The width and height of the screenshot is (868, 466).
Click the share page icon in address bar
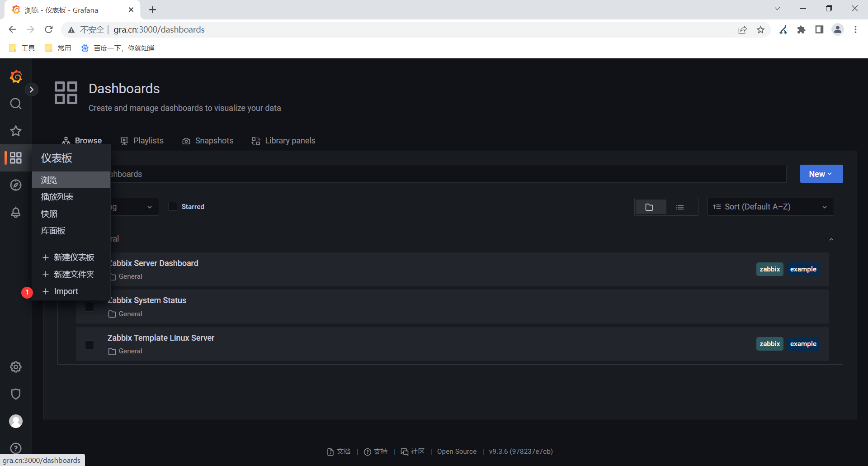pos(743,29)
